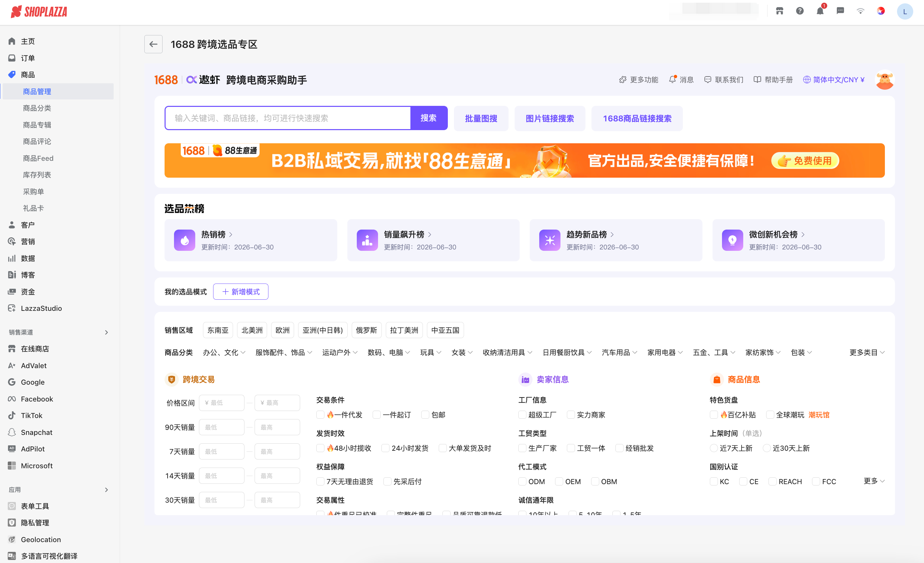Click the 搜索 button
Screen dimensions: 924x563
click(429, 118)
